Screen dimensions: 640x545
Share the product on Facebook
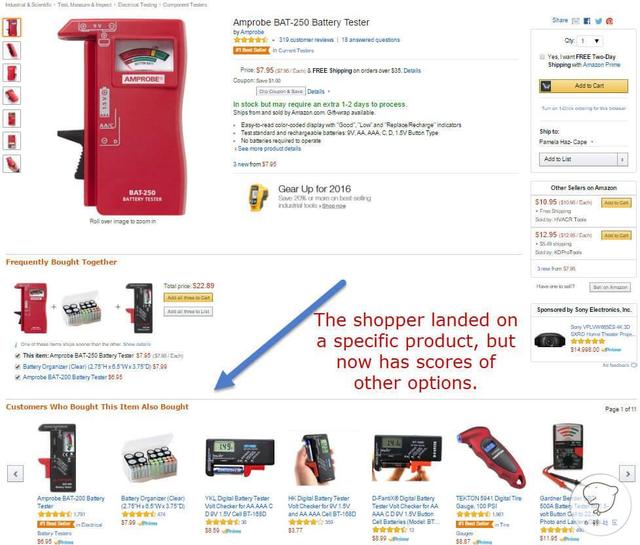587,21
